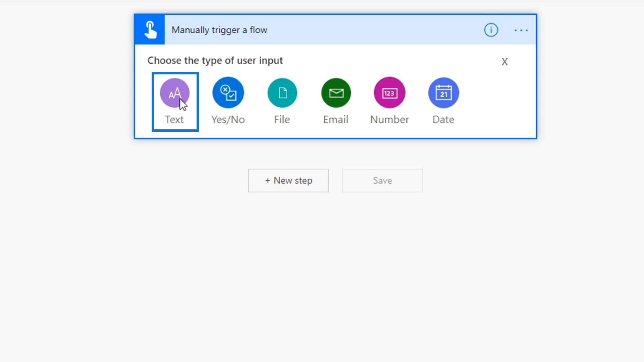644x362 pixels.
Task: Open the trigger's ellipsis menu
Action: [521, 30]
